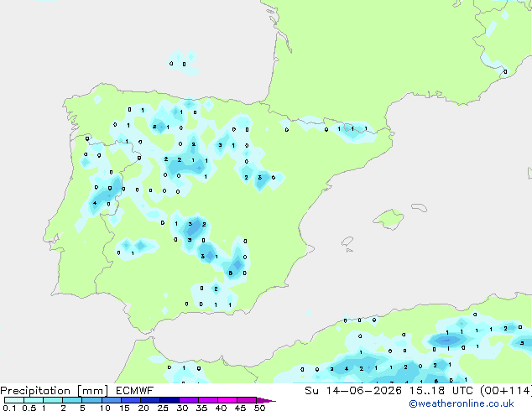Click the 45 to 50 mm legend swatch

247,400
